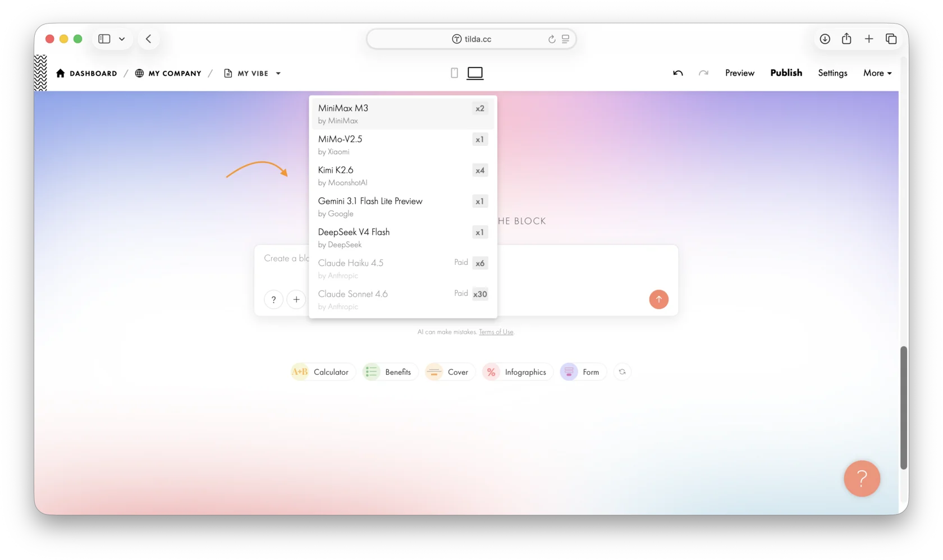Select the paid Claude Sonnet 4.6 model

pyautogui.click(x=403, y=299)
